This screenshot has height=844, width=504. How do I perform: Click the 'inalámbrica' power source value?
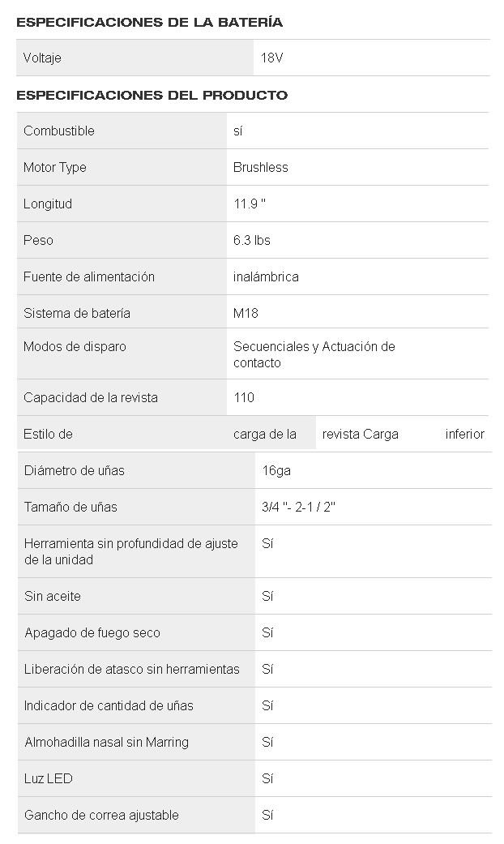[x=266, y=276]
